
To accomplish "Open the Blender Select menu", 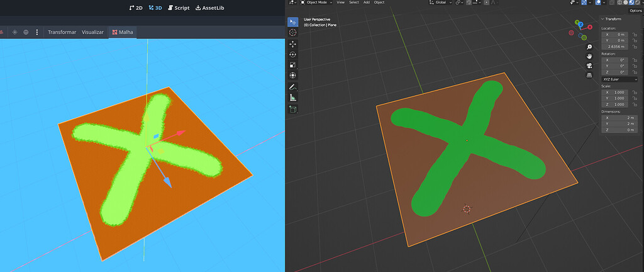I will [x=354, y=3].
